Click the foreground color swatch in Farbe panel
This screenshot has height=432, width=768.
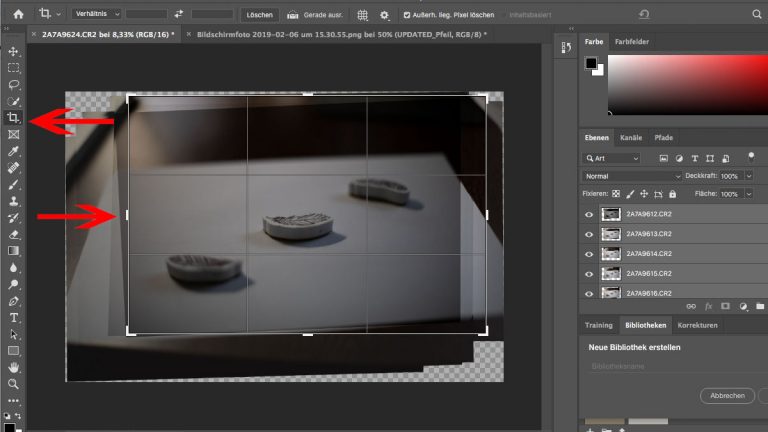[591, 63]
